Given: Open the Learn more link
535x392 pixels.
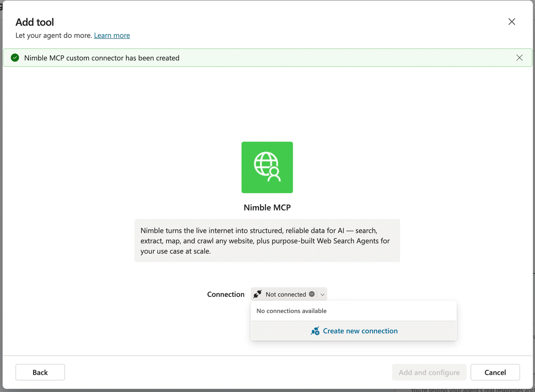Looking at the screenshot, I should pyautogui.click(x=112, y=35).
